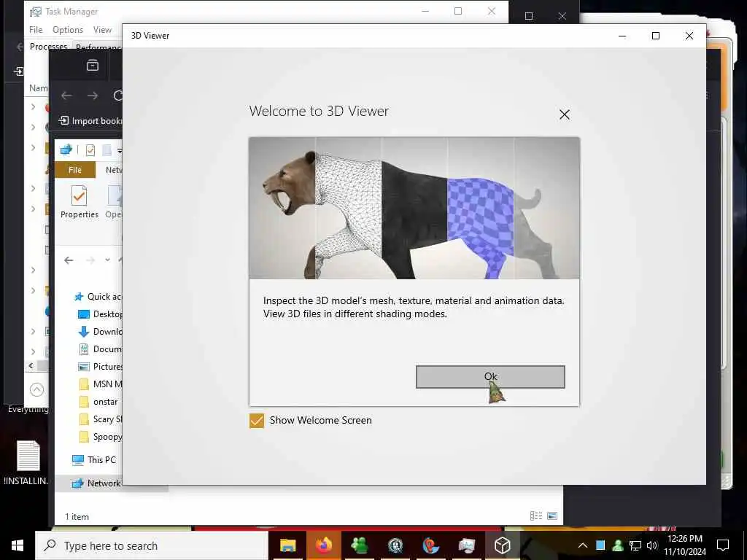Open Customize Quick Access Toolbar dropdown in Explorer

(x=120, y=151)
